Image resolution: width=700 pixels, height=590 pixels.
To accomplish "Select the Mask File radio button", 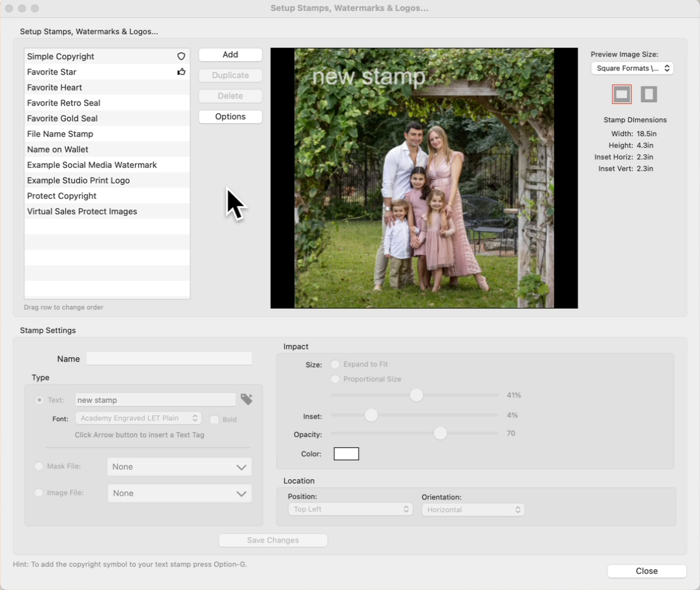I will 39,466.
